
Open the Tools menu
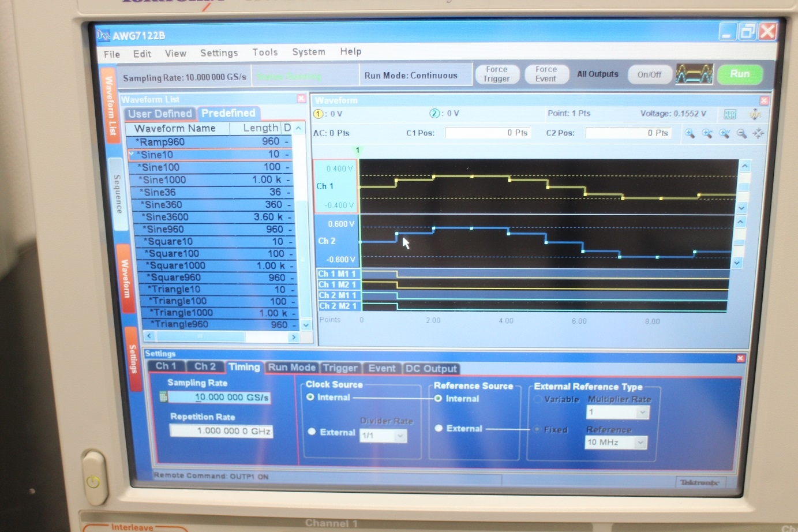click(x=265, y=52)
